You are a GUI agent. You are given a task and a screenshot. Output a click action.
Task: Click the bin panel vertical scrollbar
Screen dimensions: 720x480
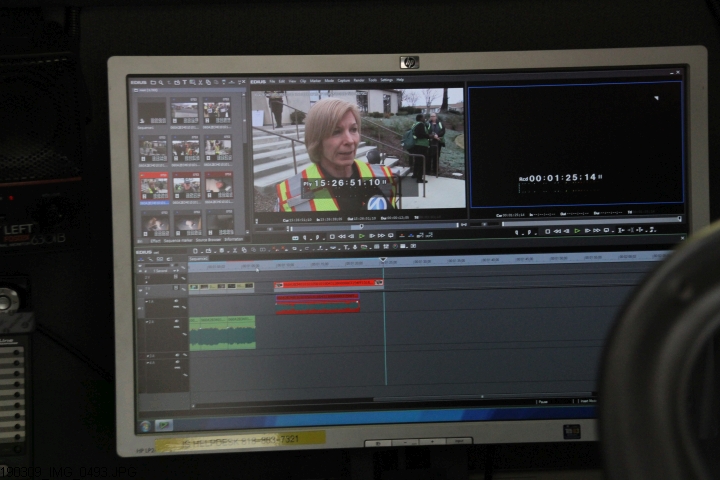tap(246, 163)
